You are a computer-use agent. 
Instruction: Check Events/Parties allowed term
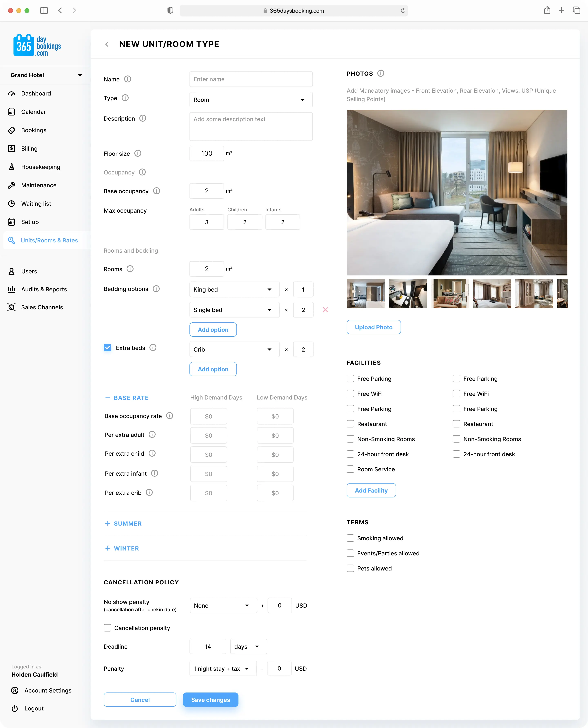tap(350, 553)
